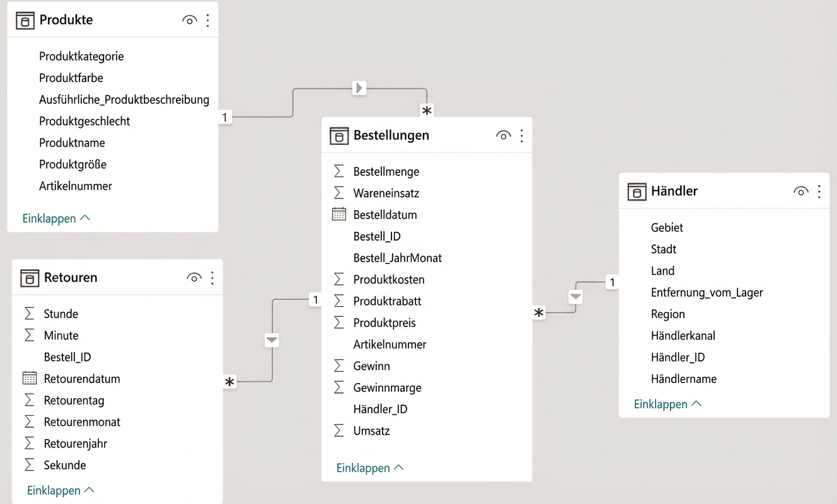Collapse the Bestellungen field list via Einklappen
This screenshot has height=504, width=837.
tap(364, 467)
